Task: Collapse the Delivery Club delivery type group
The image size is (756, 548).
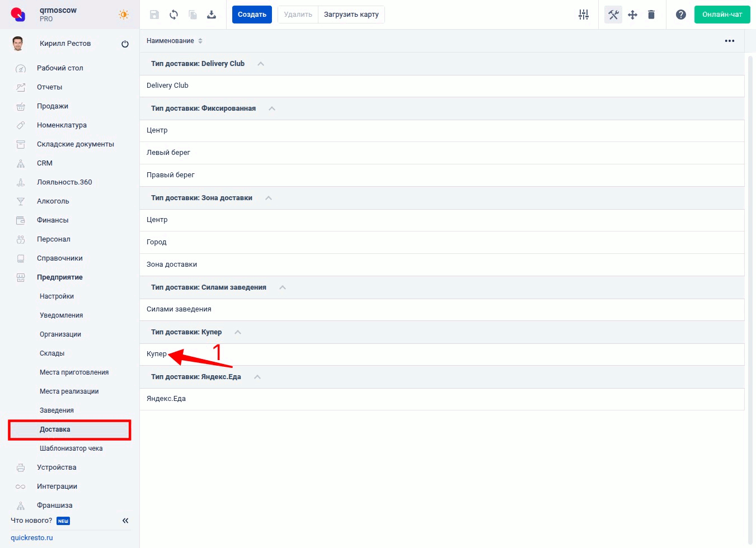Action: point(260,64)
